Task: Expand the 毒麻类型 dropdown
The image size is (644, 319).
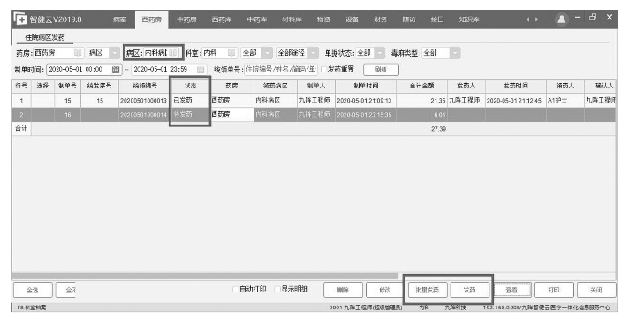Action: click(x=455, y=53)
